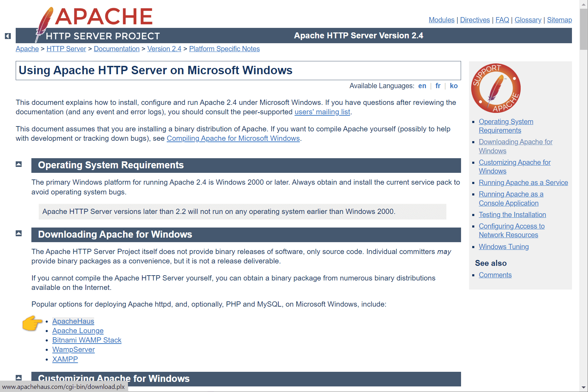The image size is (588, 392).
Task: Open the Comments link under See also
Action: [495, 275]
